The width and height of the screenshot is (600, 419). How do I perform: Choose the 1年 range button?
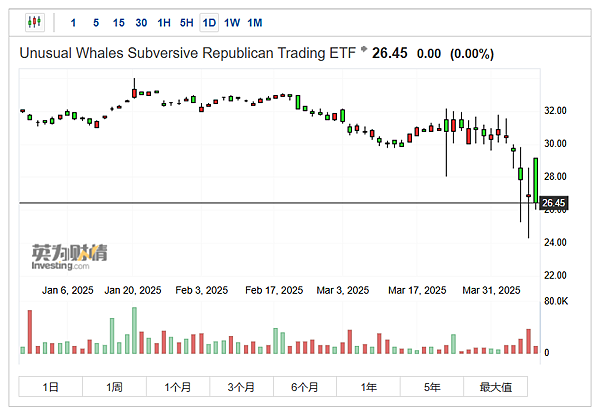tap(368, 387)
